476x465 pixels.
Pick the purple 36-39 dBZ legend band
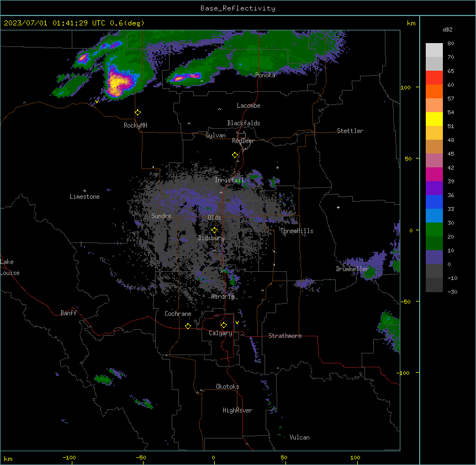tap(434, 188)
